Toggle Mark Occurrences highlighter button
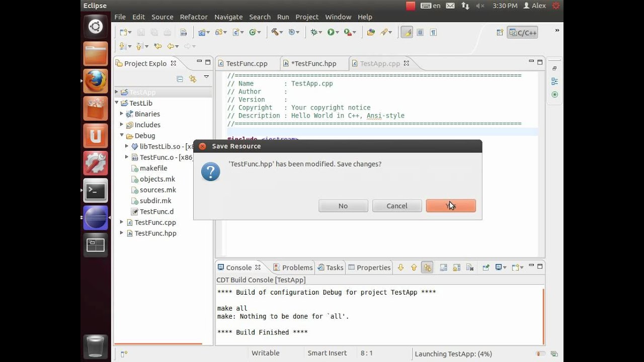This screenshot has width=644, height=362. [407, 32]
